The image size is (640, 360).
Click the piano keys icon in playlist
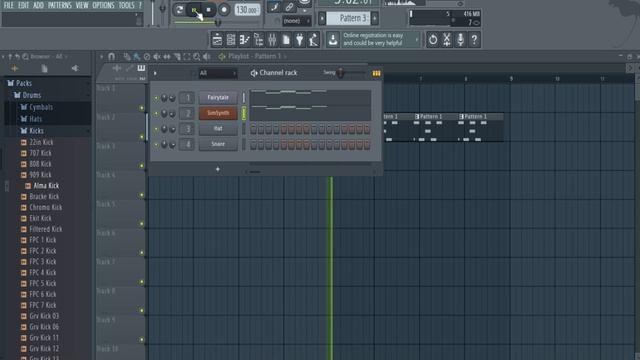(x=141, y=68)
